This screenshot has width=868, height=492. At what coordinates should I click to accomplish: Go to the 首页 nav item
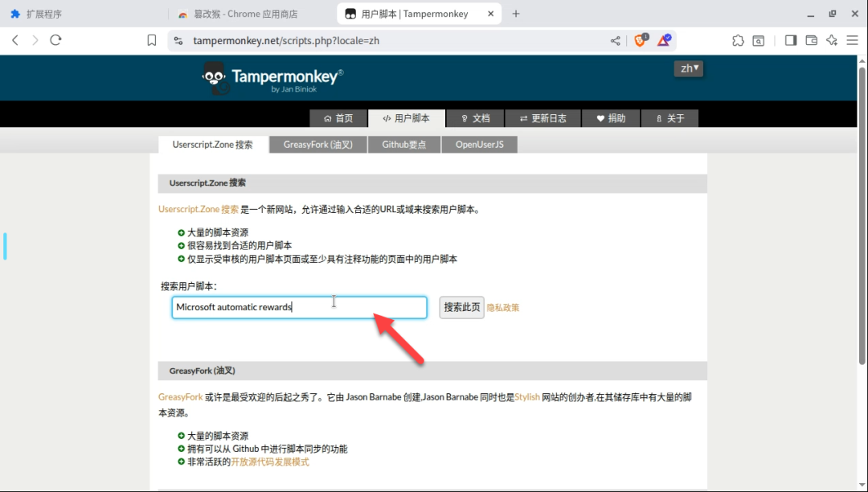[338, 118]
